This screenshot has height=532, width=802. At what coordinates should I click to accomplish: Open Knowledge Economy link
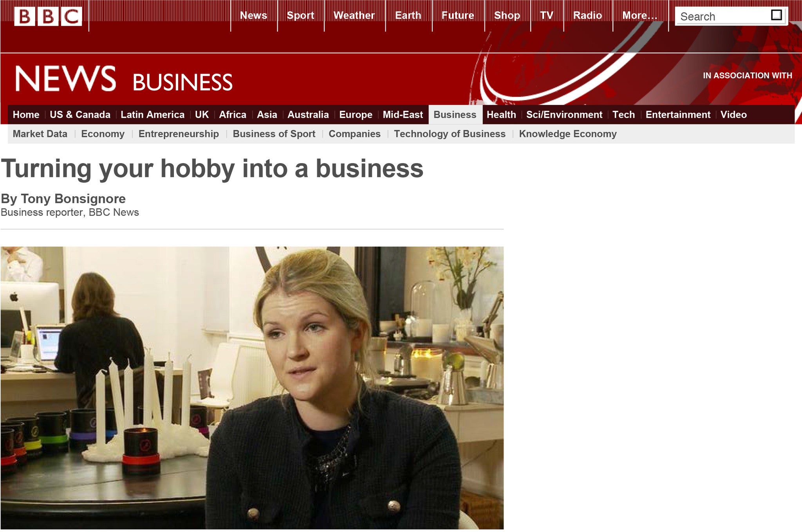pos(568,134)
